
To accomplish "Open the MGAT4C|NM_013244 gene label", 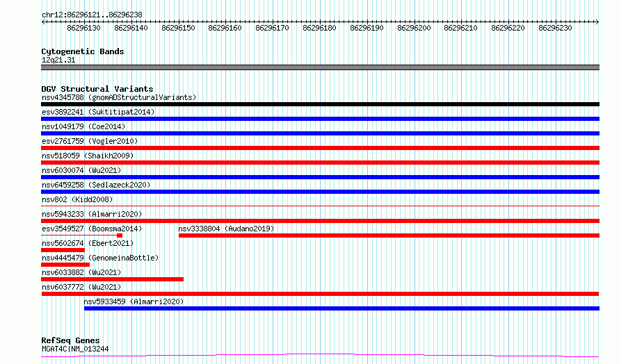I will click(75, 349).
